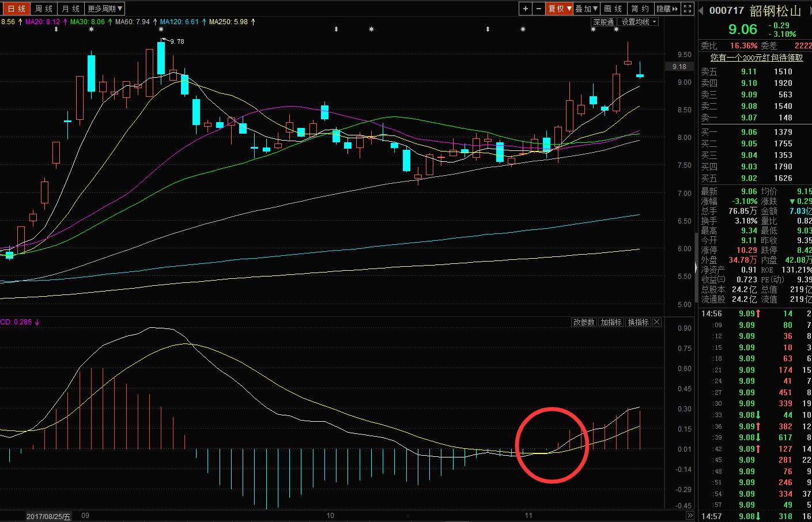Switch to weekly K-line tab 周线
812x522 pixels.
pos(44,9)
